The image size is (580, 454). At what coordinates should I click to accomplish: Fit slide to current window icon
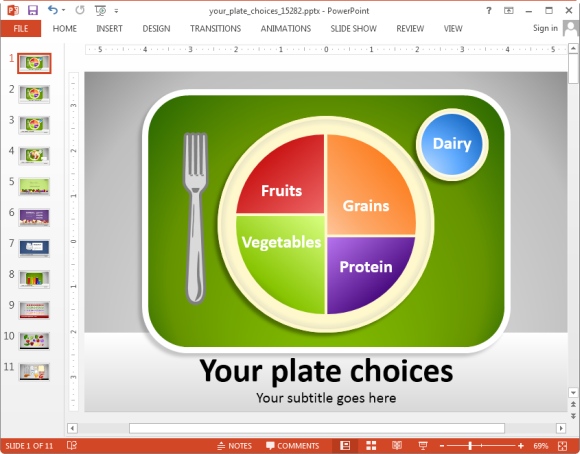562,446
